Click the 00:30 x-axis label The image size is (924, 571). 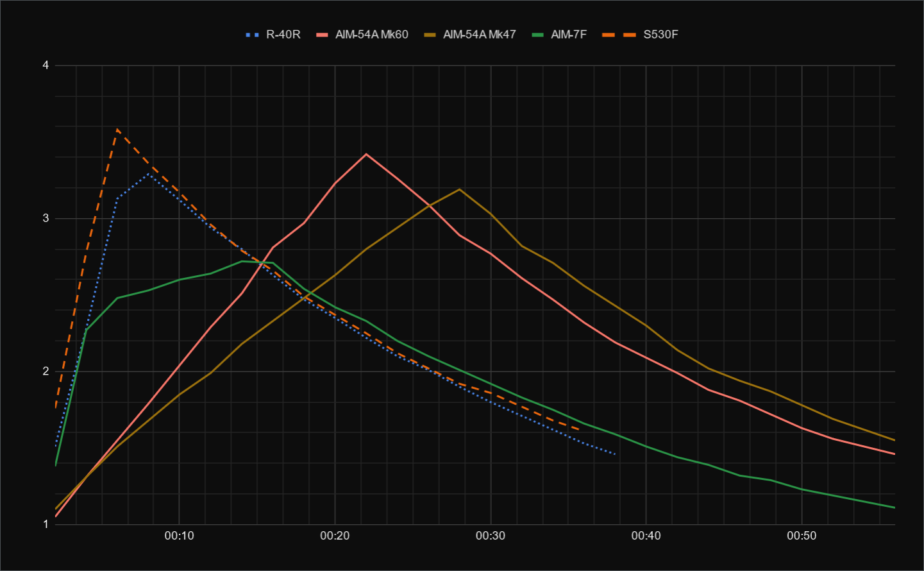point(491,536)
